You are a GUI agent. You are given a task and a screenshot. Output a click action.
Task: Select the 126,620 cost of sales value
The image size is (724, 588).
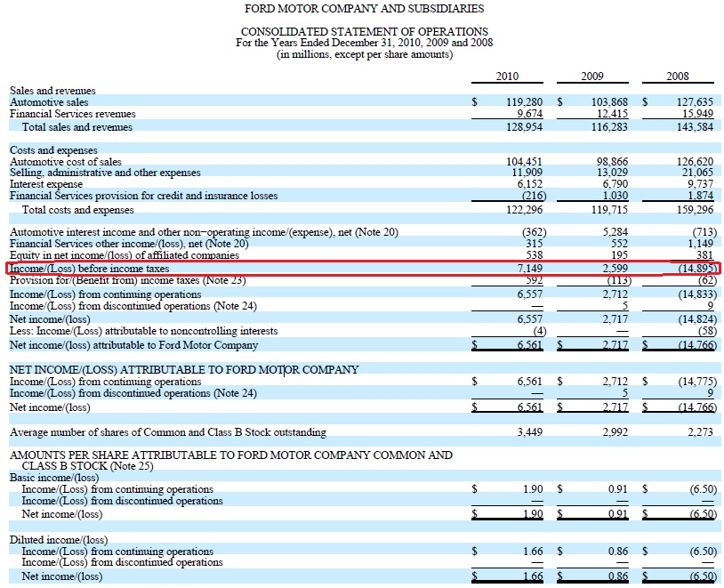pos(695,162)
